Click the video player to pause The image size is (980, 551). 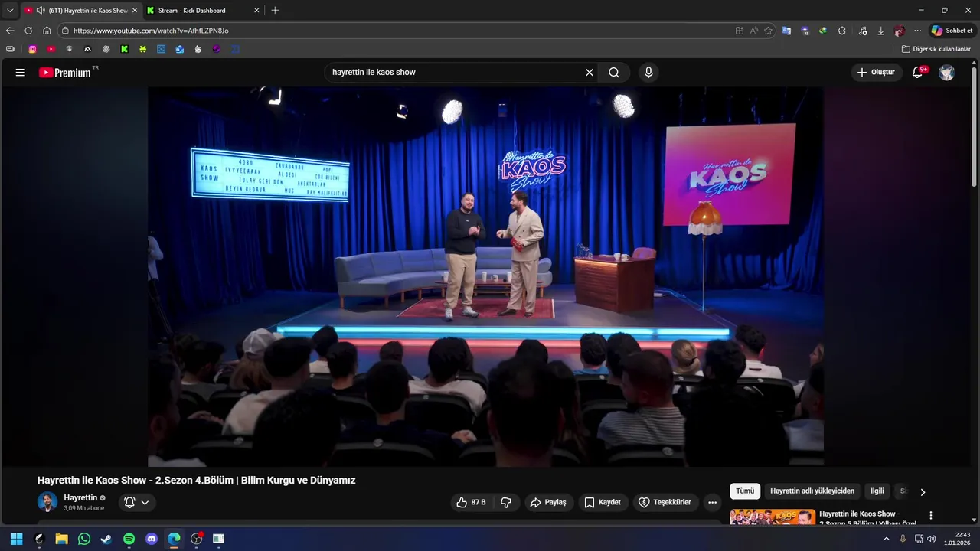[x=485, y=276]
